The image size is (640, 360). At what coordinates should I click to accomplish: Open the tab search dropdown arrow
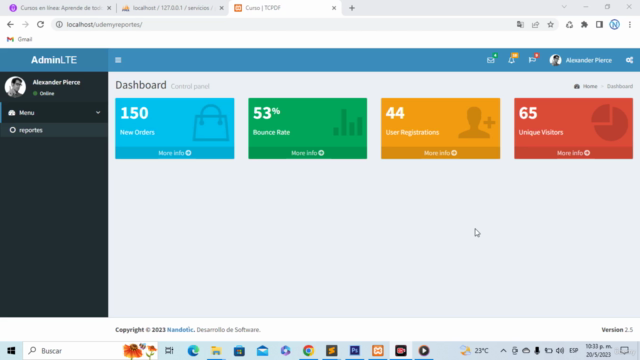tap(564, 7)
